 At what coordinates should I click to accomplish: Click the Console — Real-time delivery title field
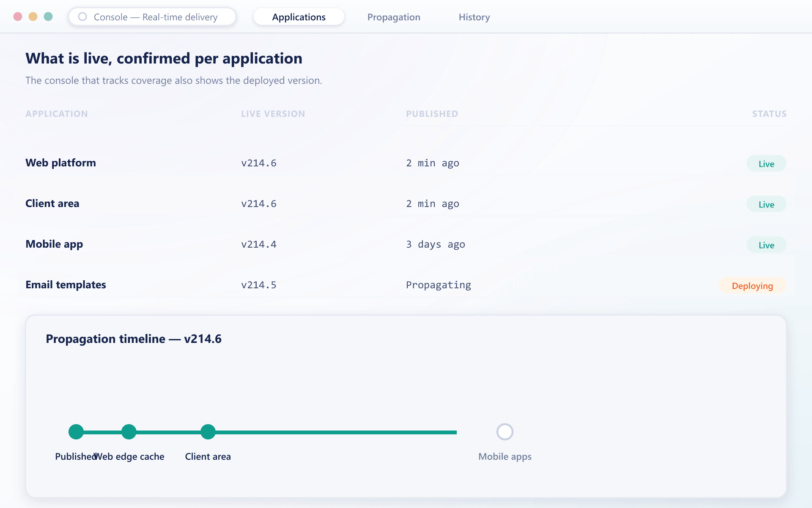(x=152, y=17)
